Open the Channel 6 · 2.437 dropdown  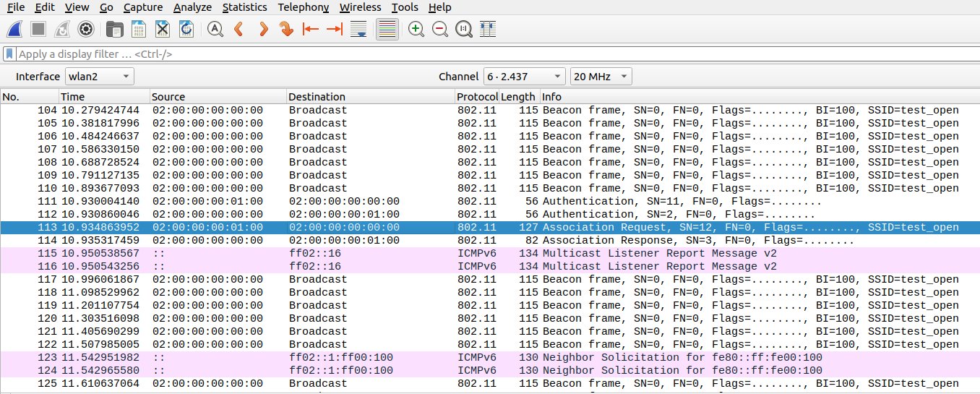(x=524, y=77)
